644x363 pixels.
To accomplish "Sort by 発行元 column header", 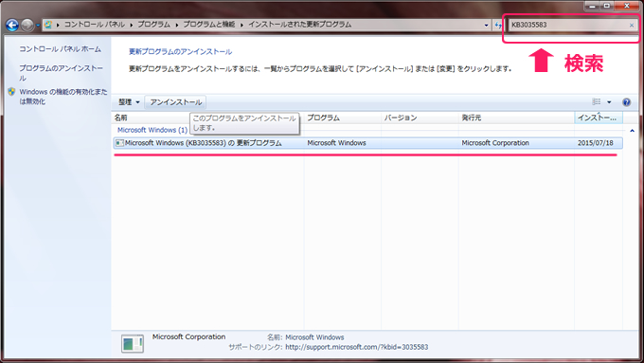I will [516, 118].
